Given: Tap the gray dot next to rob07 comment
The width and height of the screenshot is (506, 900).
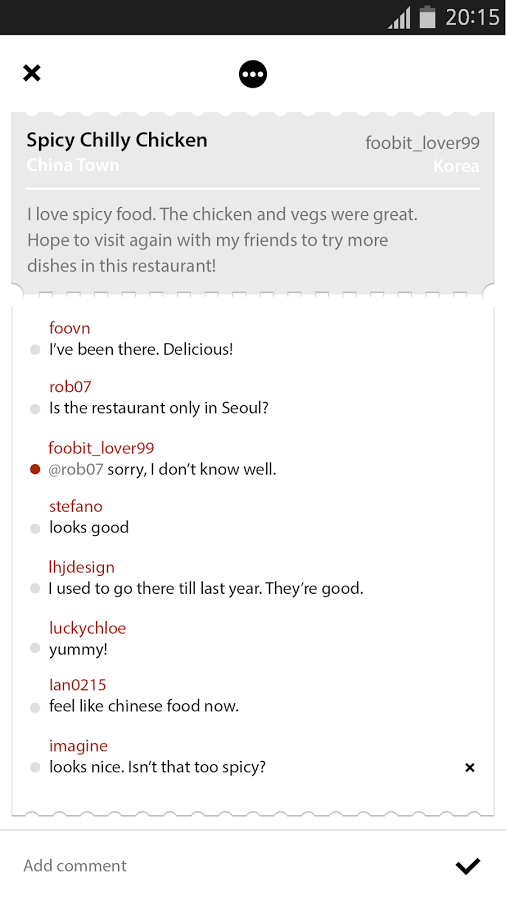Looking at the screenshot, I should click(35, 409).
